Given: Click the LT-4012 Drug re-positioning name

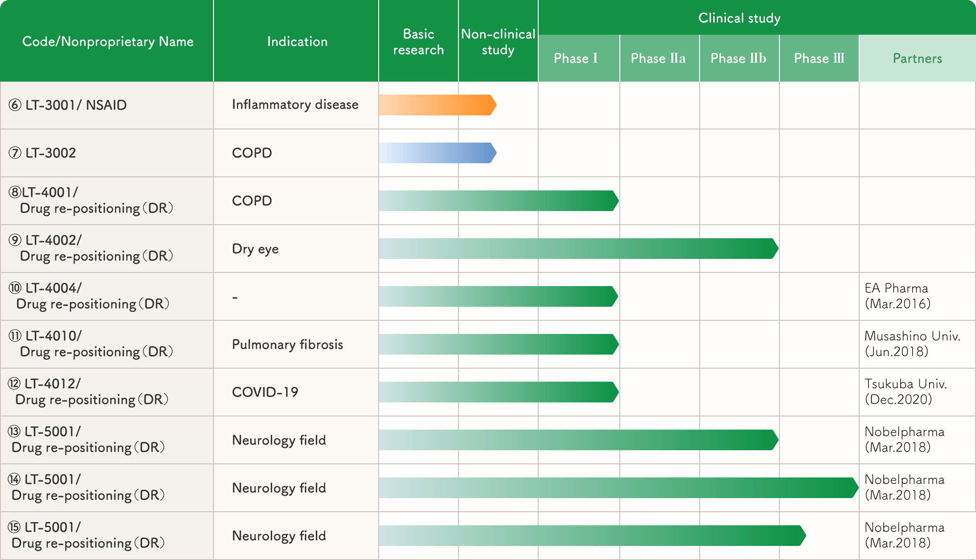Looking at the screenshot, I should pos(88,392).
